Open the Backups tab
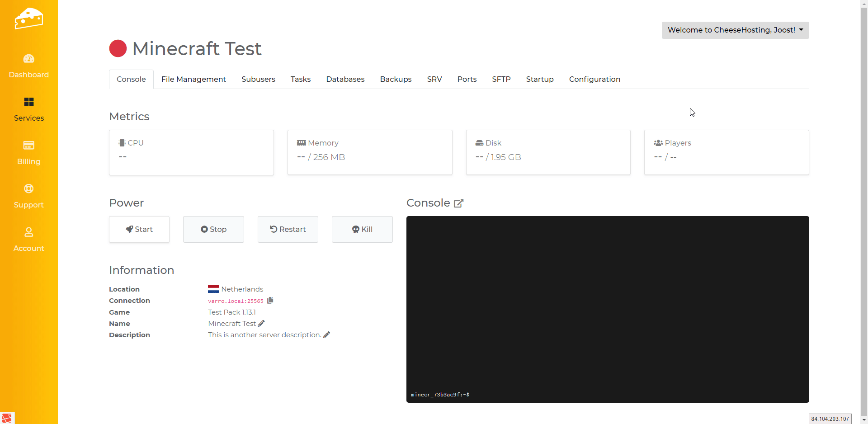Screen dimensions: 868x424 (x=396, y=79)
